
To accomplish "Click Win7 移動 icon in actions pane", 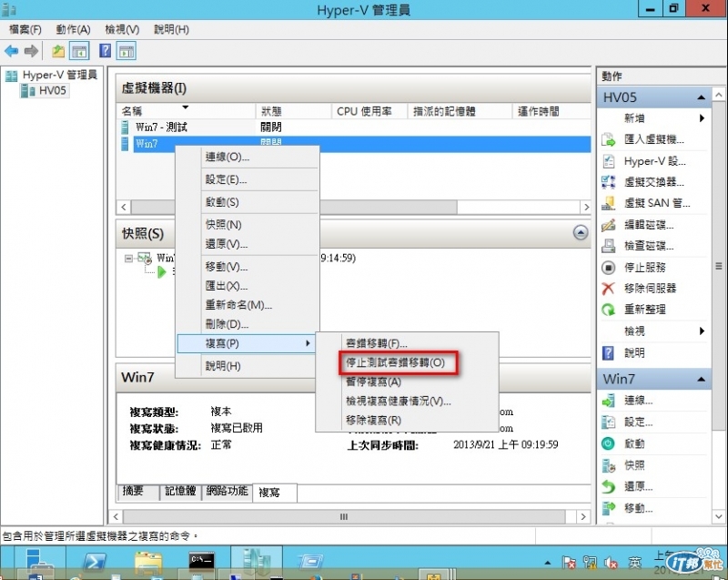I will (x=608, y=507).
